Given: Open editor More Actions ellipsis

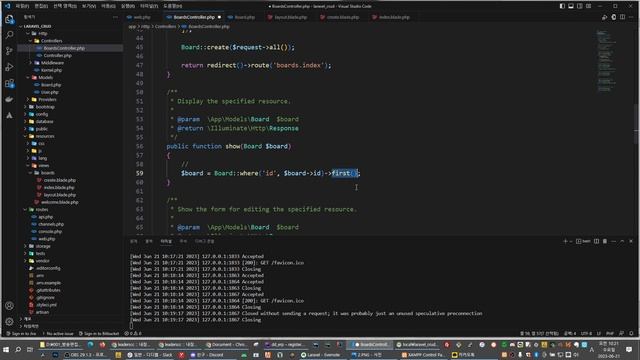Looking at the screenshot, I should [x=631, y=17].
